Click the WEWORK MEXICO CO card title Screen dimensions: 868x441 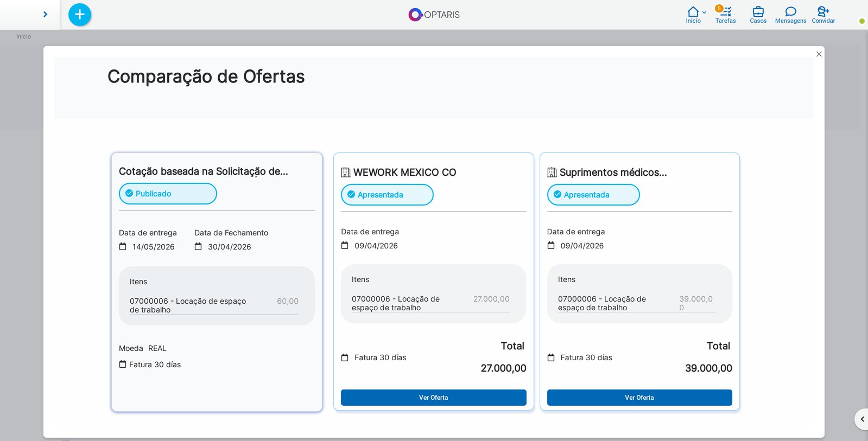pos(404,172)
